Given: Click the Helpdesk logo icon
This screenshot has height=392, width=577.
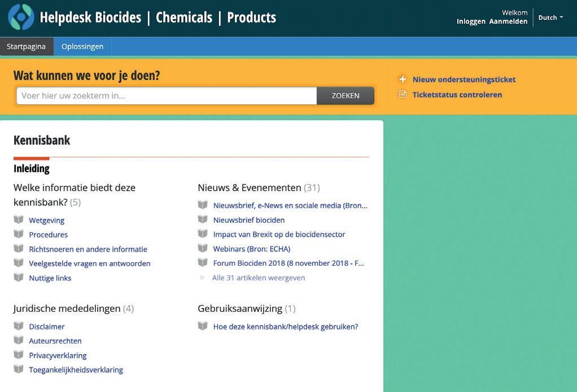Looking at the screenshot, I should coord(21,17).
